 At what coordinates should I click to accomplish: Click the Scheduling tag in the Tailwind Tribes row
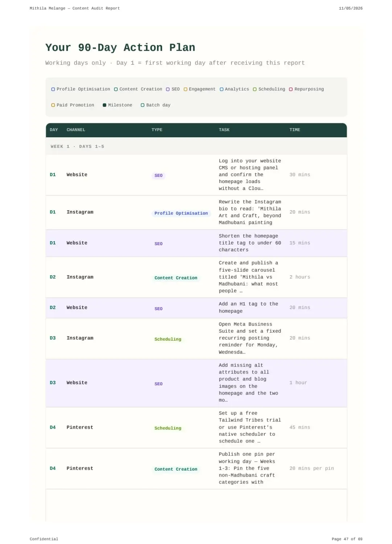[x=168, y=429]
